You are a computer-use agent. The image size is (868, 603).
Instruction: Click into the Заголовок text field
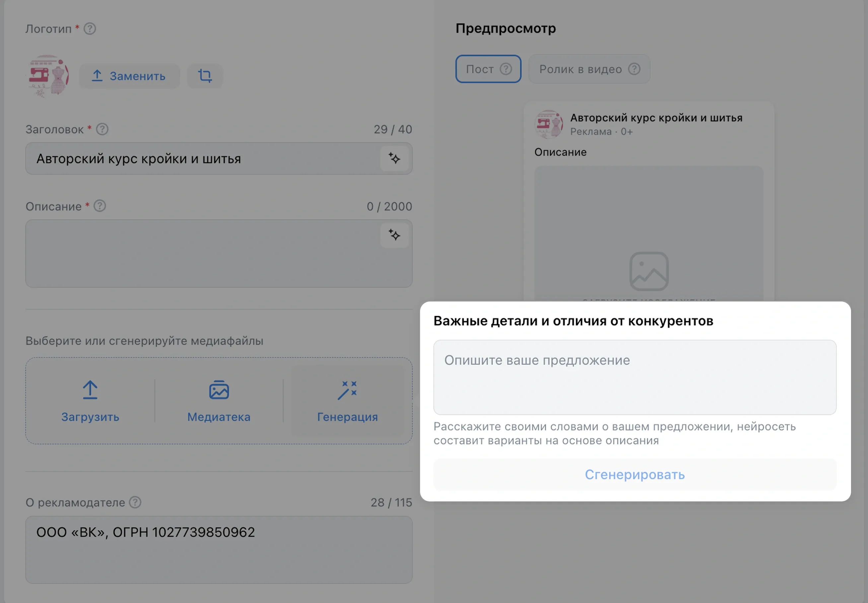click(x=202, y=159)
